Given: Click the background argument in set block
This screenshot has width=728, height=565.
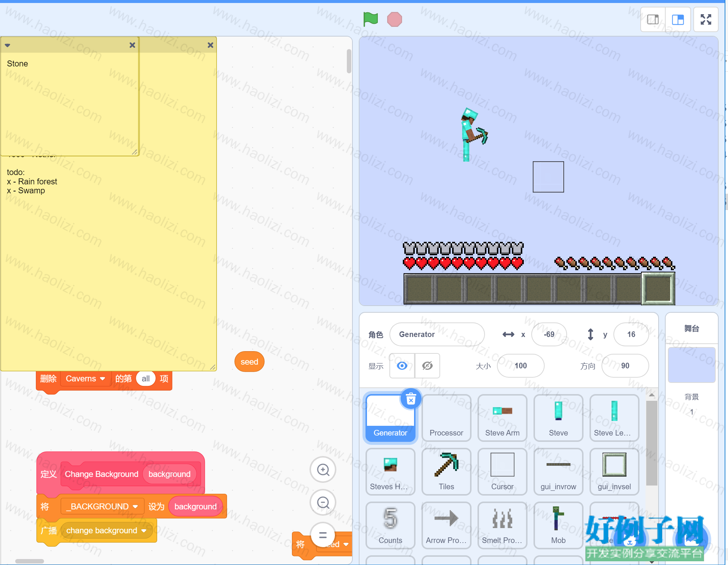Looking at the screenshot, I should (x=195, y=506).
